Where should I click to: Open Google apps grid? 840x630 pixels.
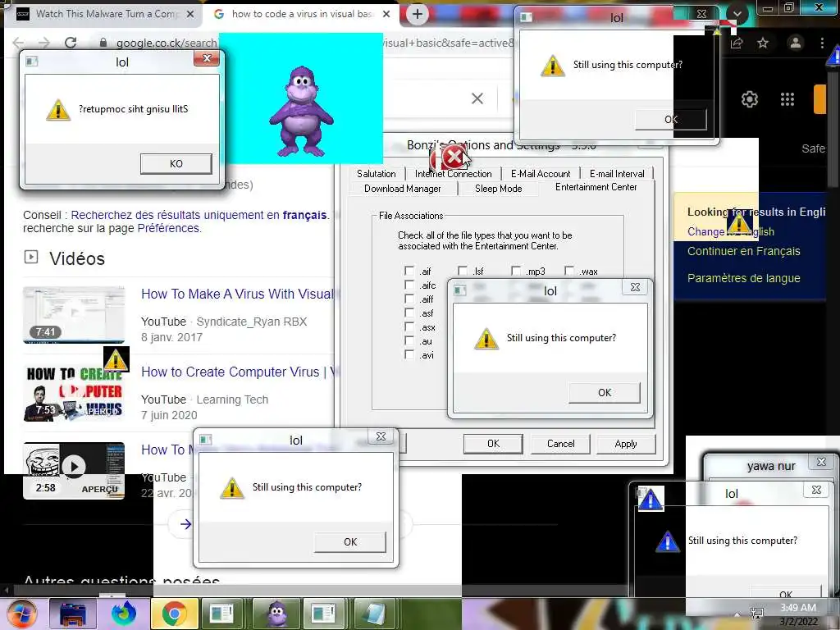[787, 99]
